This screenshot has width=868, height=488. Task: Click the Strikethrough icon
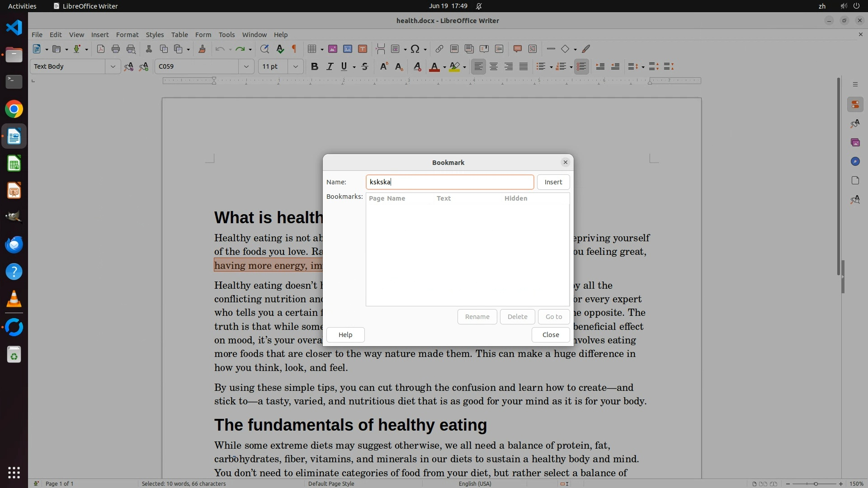[x=365, y=67]
